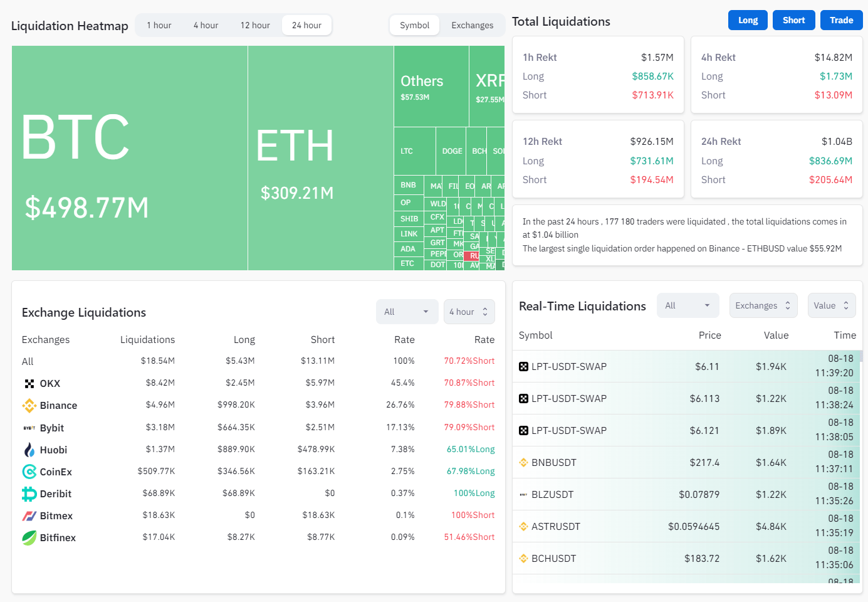The image size is (868, 602).
Task: Click the Real-Time Liquidations list scrollbar
Action: tap(861, 356)
